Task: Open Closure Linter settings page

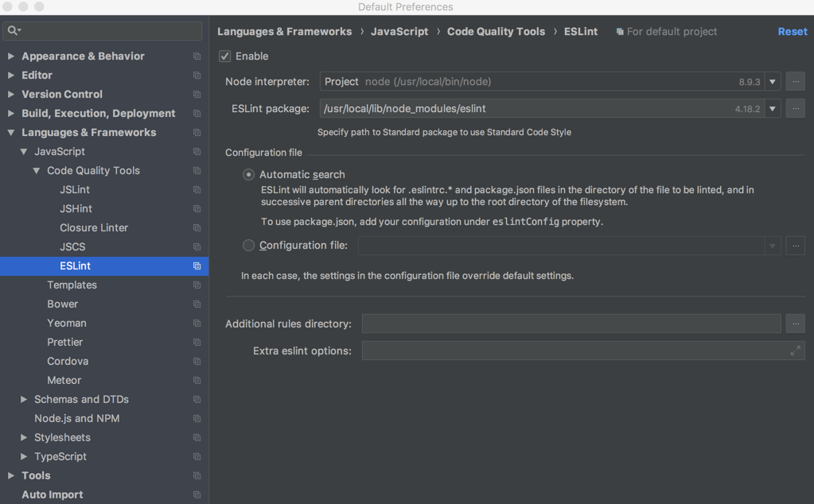Action: pyautogui.click(x=94, y=227)
